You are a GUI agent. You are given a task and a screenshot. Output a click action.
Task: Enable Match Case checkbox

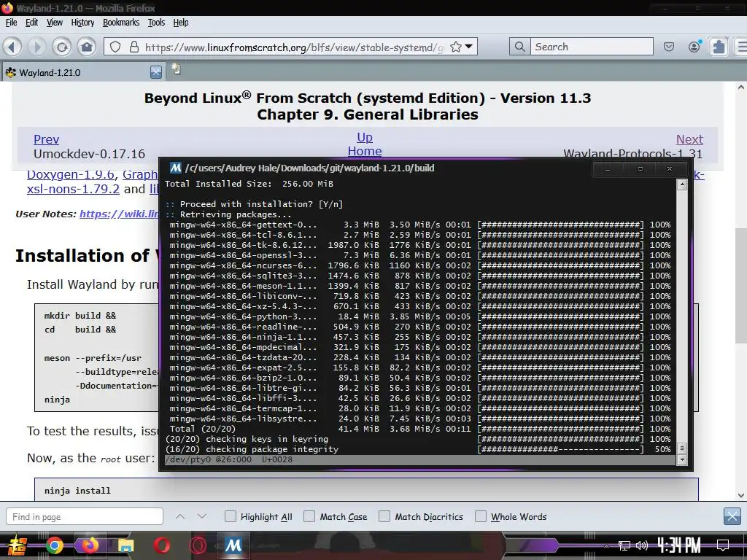[309, 516]
